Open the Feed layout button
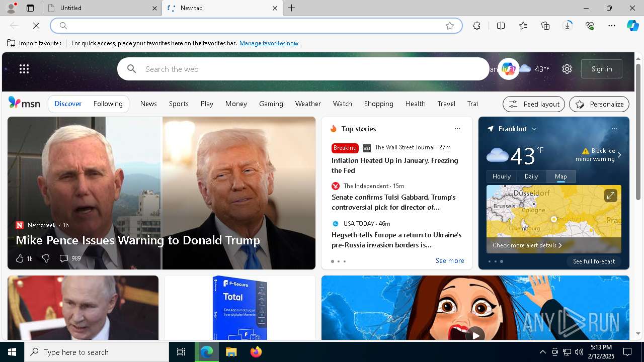The height and width of the screenshot is (362, 644). click(533, 104)
